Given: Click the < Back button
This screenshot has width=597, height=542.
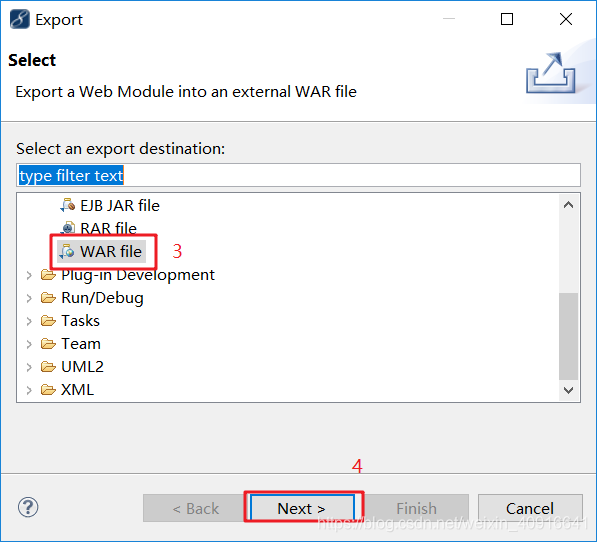Looking at the screenshot, I should [x=195, y=508].
